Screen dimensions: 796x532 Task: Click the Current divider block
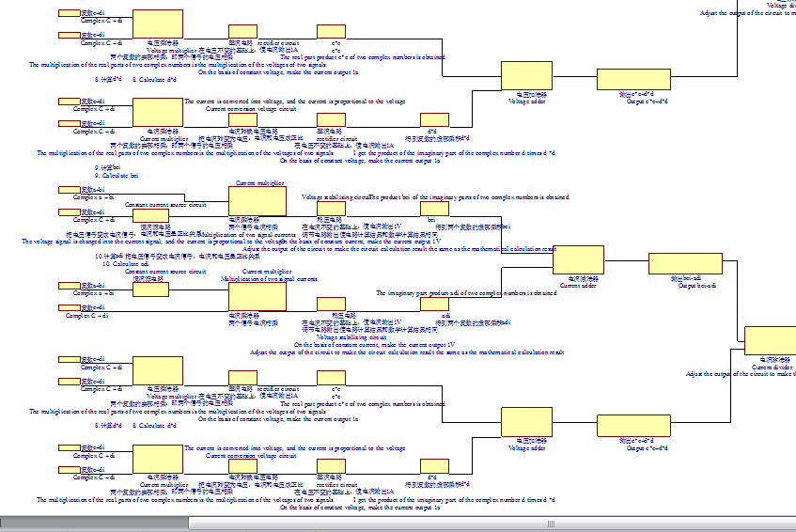pos(770,340)
